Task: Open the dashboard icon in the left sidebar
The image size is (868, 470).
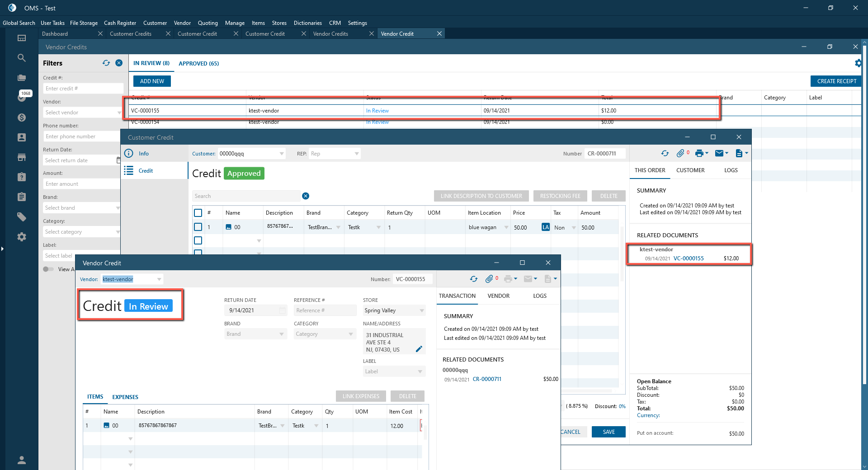Action: pos(22,38)
